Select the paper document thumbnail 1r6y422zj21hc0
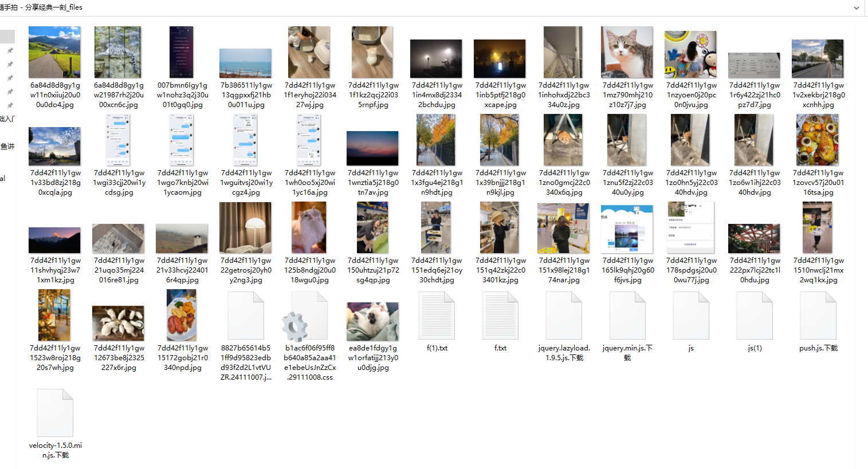Image resolution: width=868 pixels, height=469 pixels. [754, 65]
